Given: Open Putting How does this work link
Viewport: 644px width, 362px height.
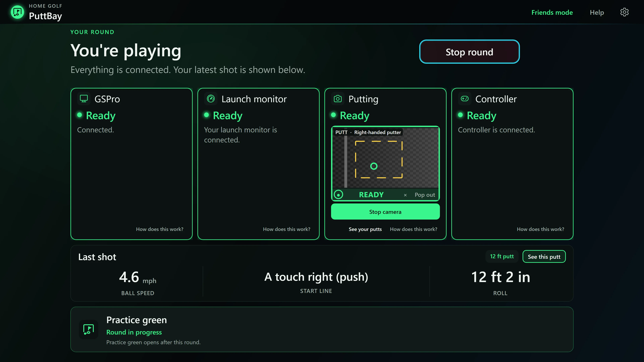Looking at the screenshot, I should point(414,229).
